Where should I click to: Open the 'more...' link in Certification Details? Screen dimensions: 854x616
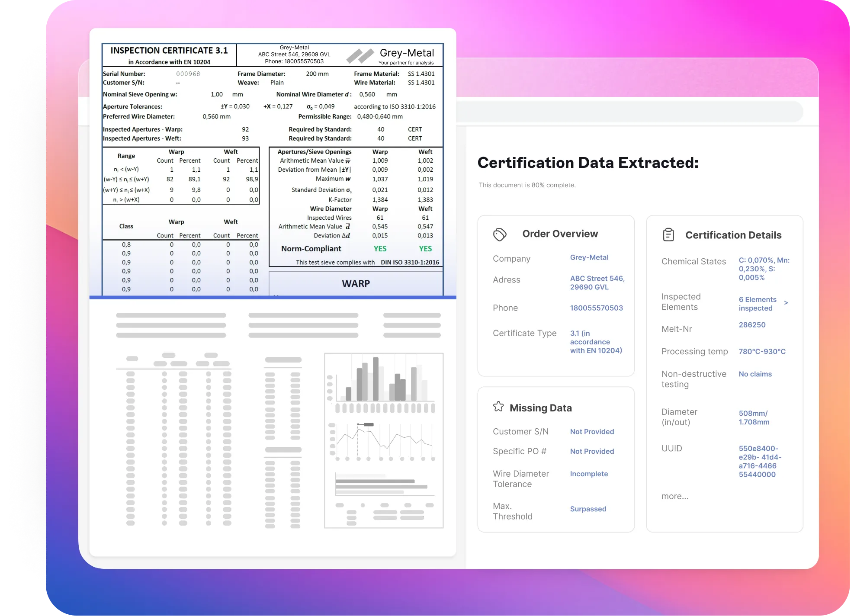pos(675,496)
